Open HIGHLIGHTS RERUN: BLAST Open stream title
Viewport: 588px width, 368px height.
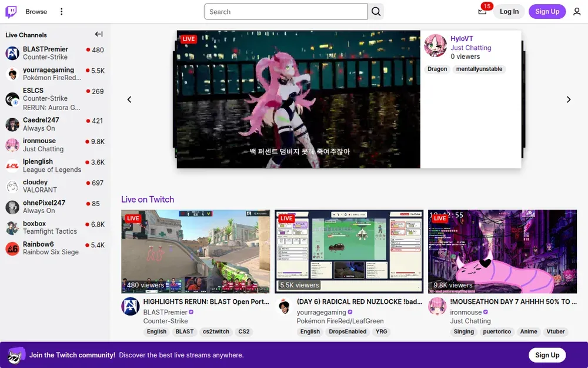(x=206, y=301)
